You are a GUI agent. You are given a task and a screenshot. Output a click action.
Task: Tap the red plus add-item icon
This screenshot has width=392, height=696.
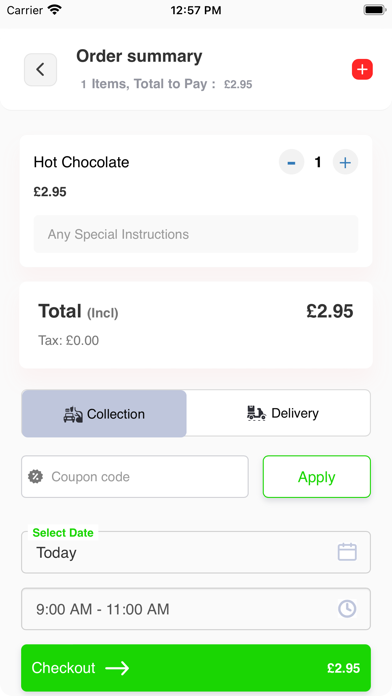click(362, 69)
